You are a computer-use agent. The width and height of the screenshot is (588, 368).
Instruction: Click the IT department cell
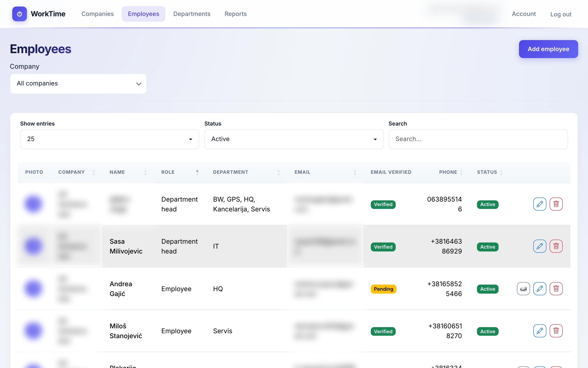(x=216, y=246)
